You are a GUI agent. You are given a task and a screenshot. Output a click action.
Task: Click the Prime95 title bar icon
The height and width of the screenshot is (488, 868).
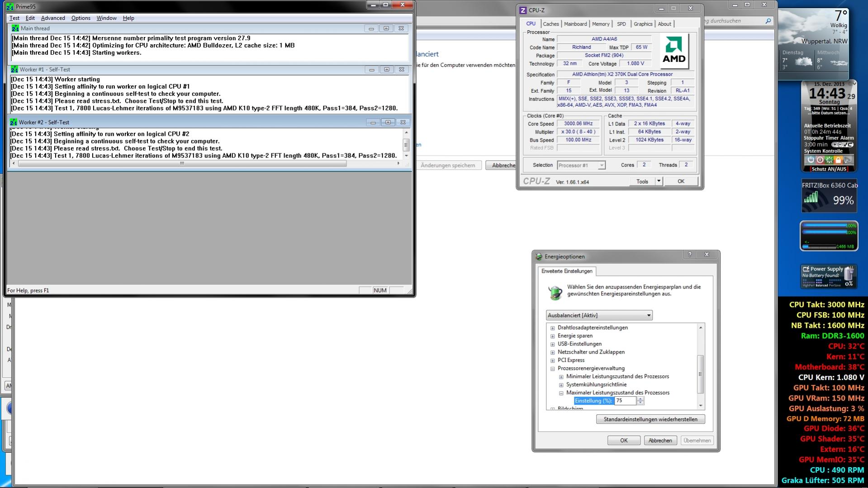pyautogui.click(x=10, y=7)
